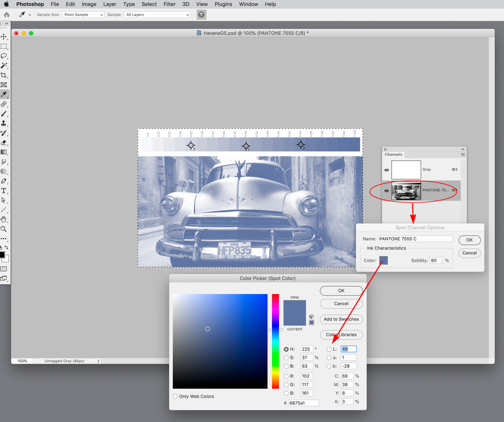The height and width of the screenshot is (422, 504).
Task: Enable Only Web Colors
Action: 175,396
